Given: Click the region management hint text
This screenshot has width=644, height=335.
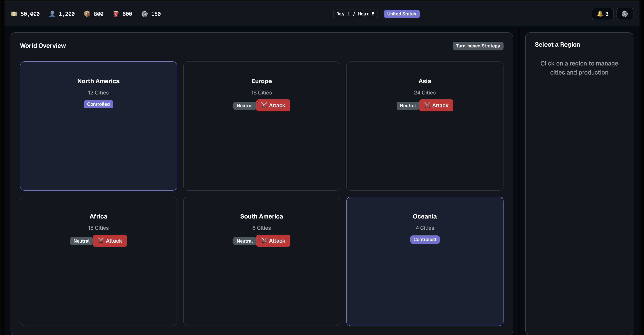Looking at the screenshot, I should point(579,68).
